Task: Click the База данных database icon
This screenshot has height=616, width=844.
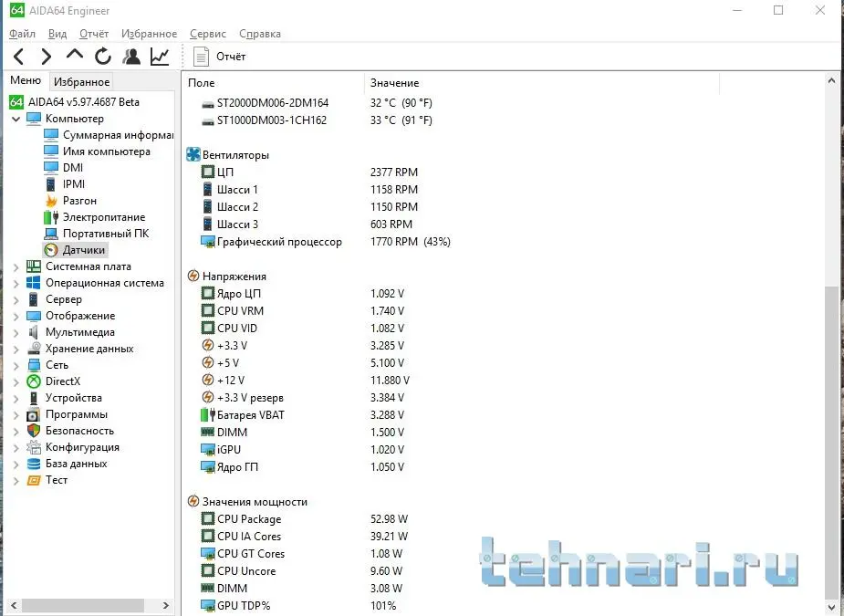Action: coord(34,464)
